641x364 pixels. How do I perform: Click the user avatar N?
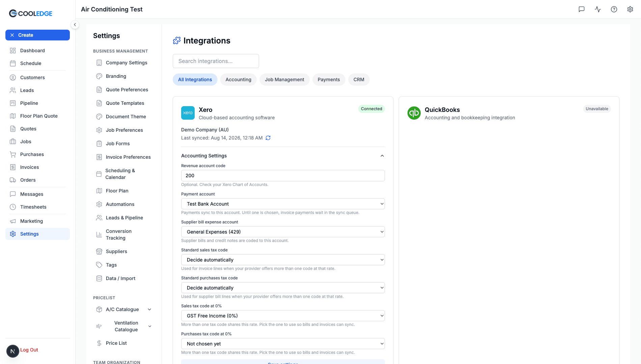click(x=13, y=351)
